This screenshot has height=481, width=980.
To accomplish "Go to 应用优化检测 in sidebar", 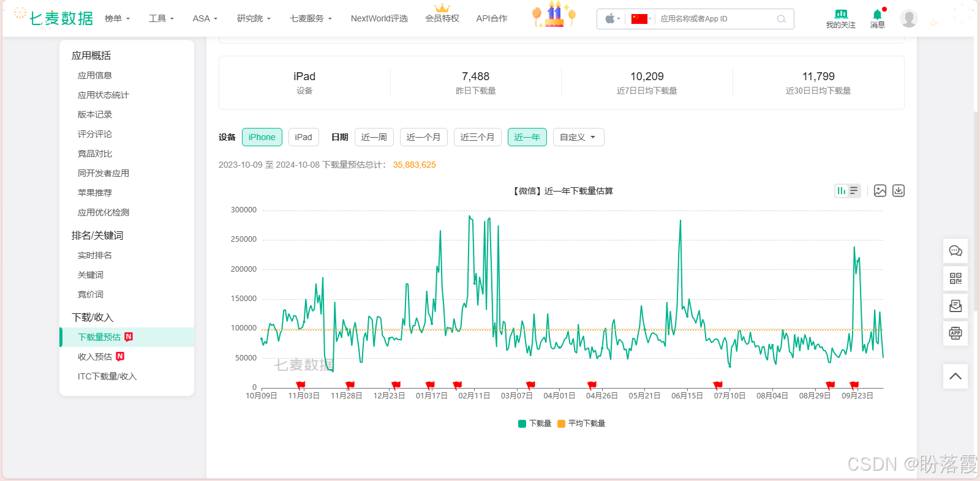I will point(104,212).
